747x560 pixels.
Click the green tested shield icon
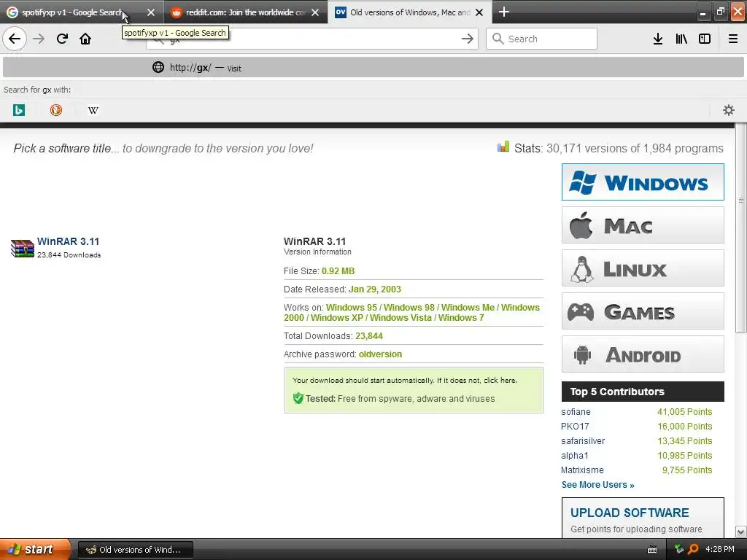(298, 398)
